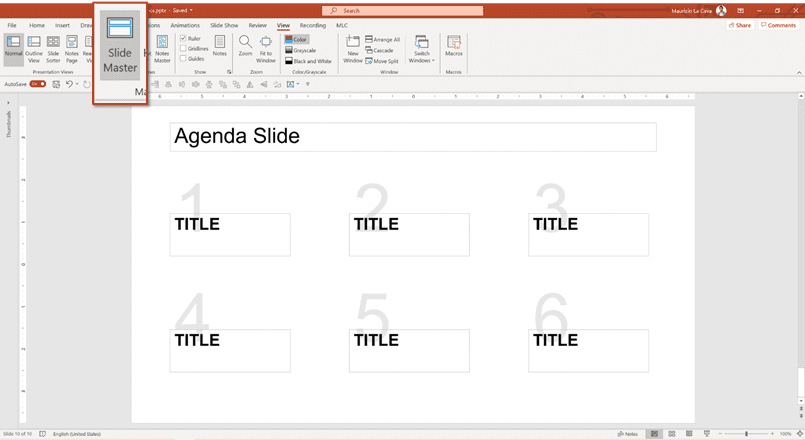
Task: Open the Comments button
Action: point(778,25)
